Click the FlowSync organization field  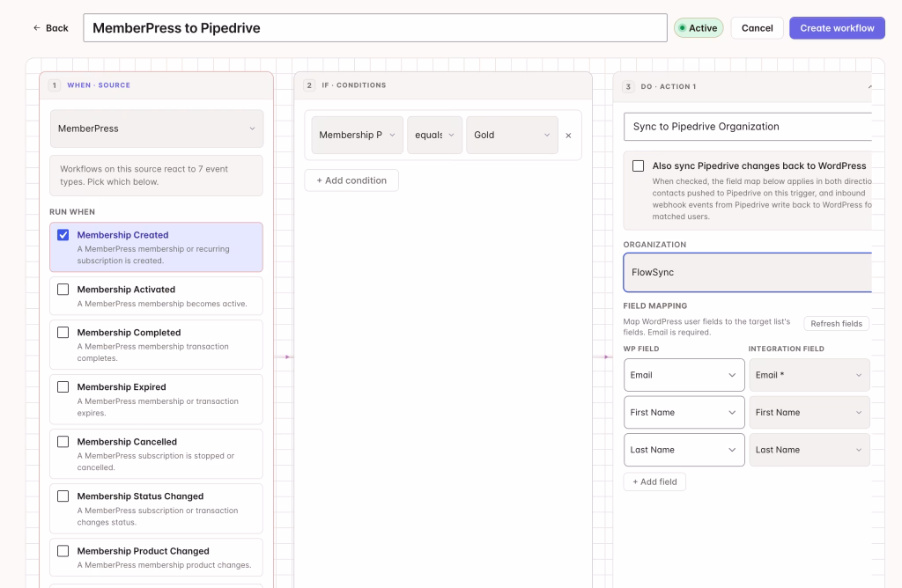pos(747,273)
